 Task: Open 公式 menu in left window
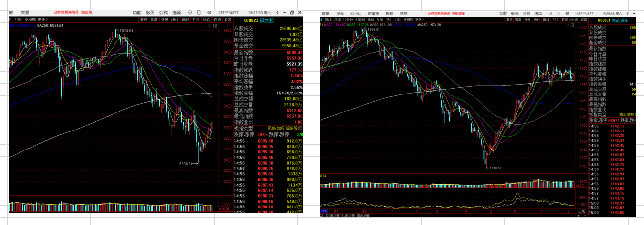163,13
